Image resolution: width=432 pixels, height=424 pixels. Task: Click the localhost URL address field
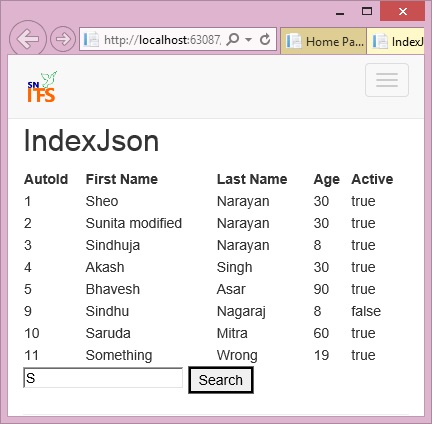[162, 40]
